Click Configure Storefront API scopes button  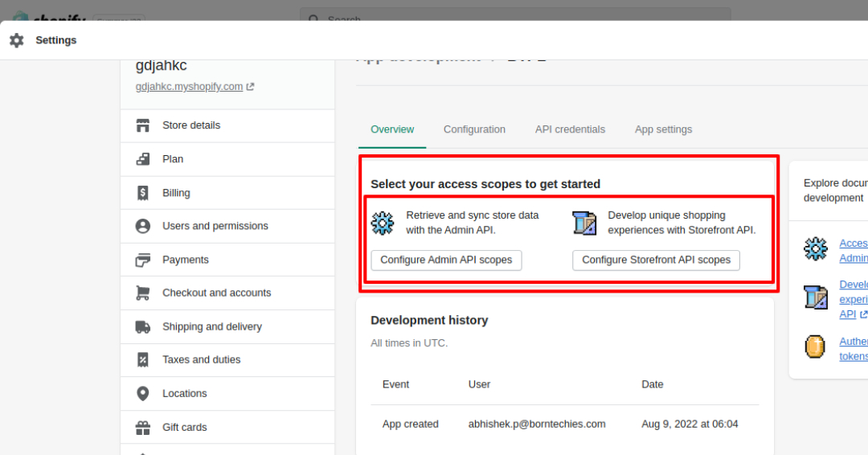tap(656, 260)
